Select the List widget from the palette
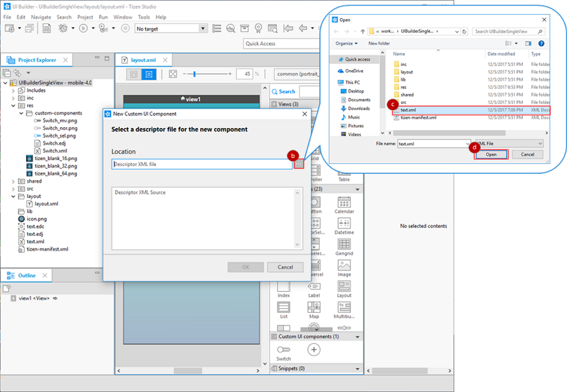 (x=283, y=307)
